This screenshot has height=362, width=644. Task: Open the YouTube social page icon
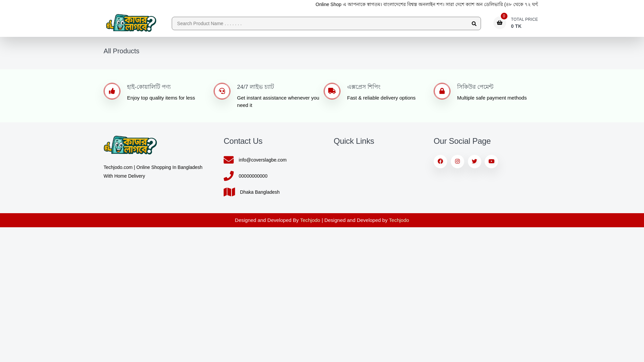tap(491, 162)
